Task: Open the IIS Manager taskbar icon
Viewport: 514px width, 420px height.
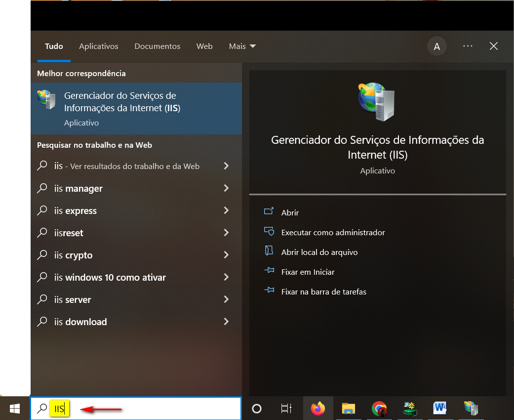Action: pyautogui.click(x=471, y=409)
